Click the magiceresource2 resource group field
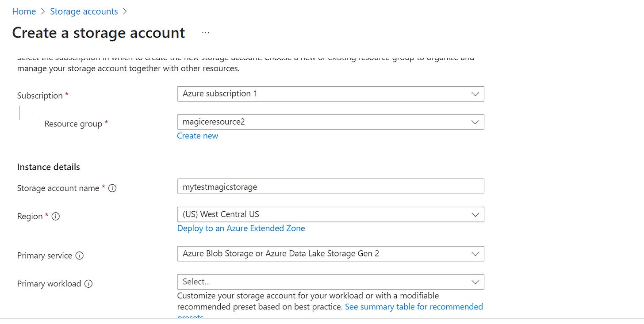This screenshot has height=324, width=644. tap(310, 122)
